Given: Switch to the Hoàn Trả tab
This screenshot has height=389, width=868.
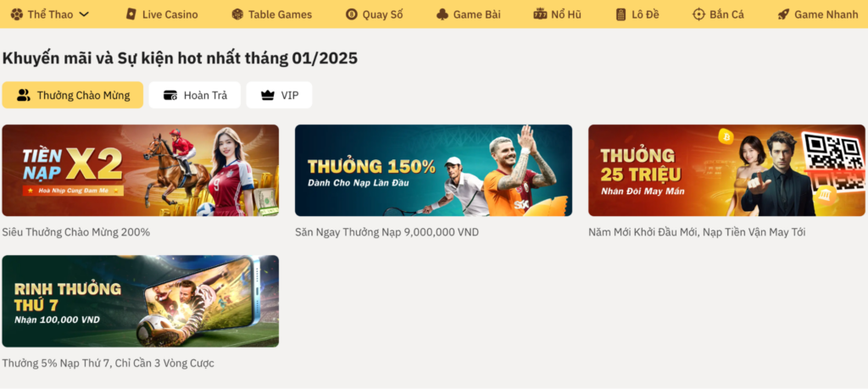Looking at the screenshot, I should 195,95.
